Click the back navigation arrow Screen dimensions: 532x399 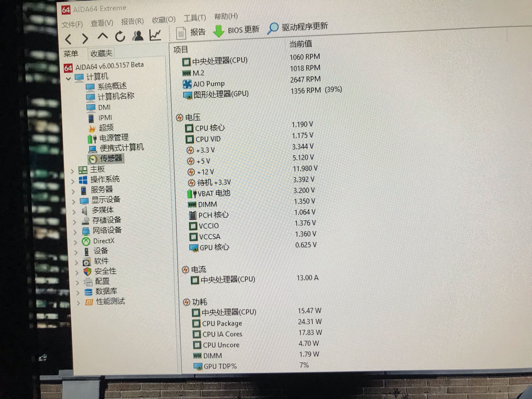[68, 39]
